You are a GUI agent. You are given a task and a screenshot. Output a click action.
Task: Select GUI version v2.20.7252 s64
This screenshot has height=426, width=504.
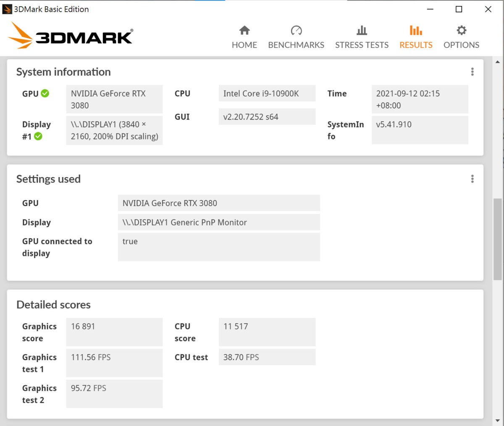pyautogui.click(x=267, y=117)
